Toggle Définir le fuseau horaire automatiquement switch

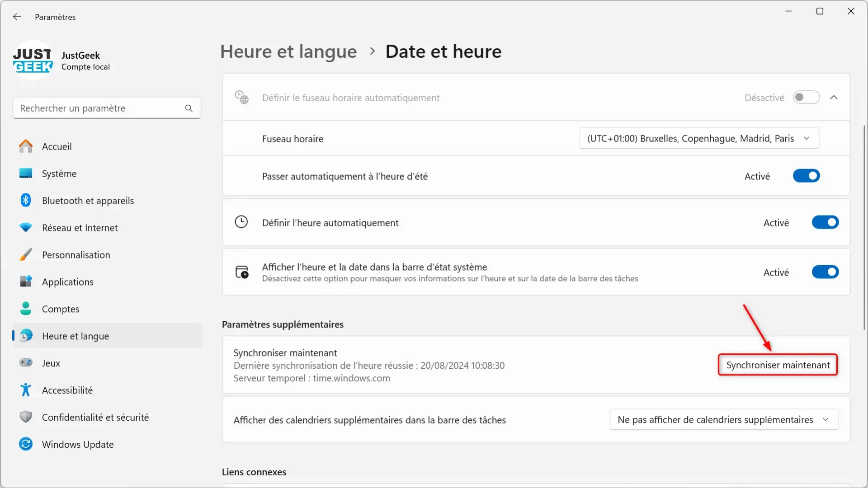pos(807,98)
